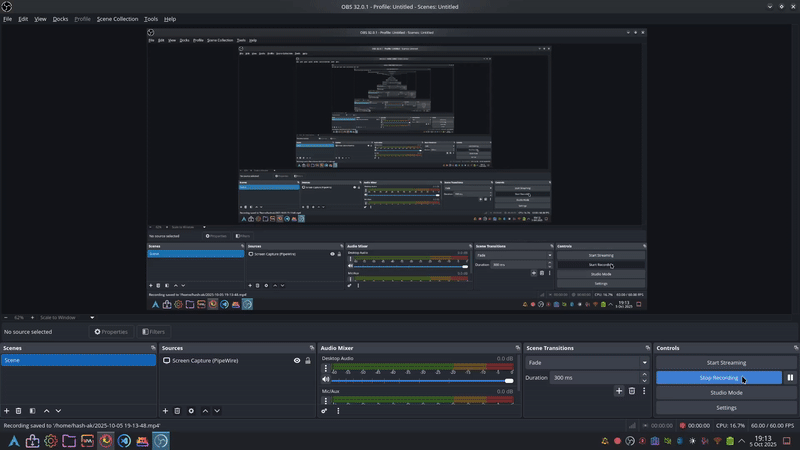Open preview scaling dropdown Scale to Window
Image resolution: width=800 pixels, height=450 pixels.
click(x=66, y=317)
